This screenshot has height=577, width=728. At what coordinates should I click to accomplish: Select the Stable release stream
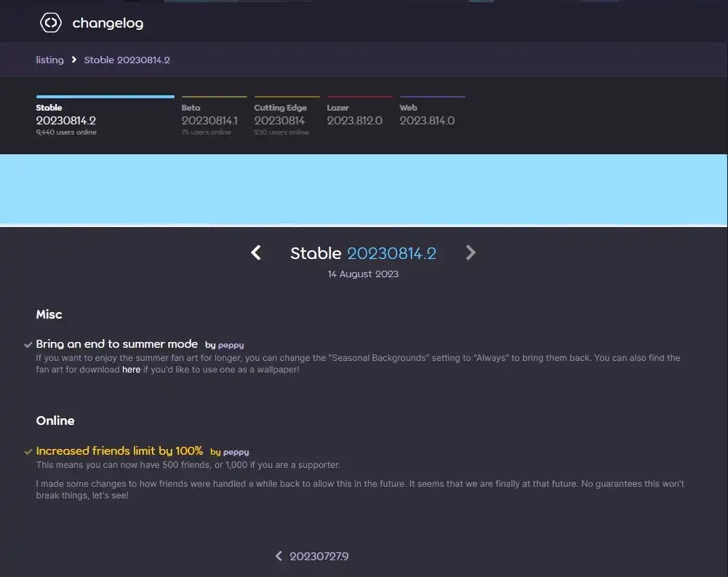coord(105,116)
